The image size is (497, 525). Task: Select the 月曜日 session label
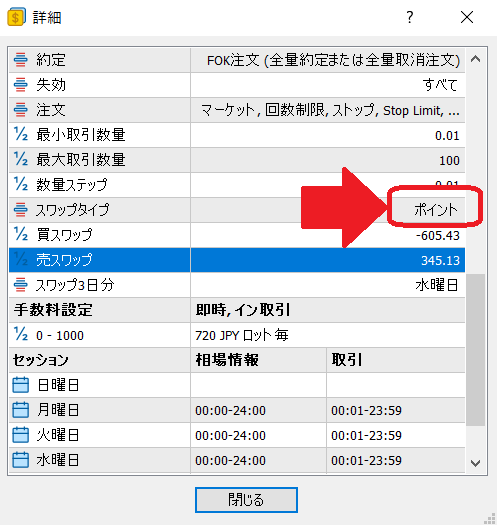[58, 410]
